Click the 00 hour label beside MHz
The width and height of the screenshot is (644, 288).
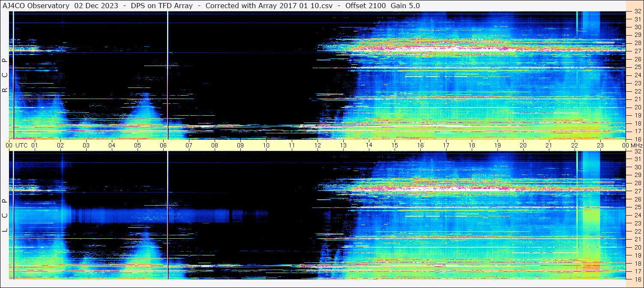[x=625, y=145]
